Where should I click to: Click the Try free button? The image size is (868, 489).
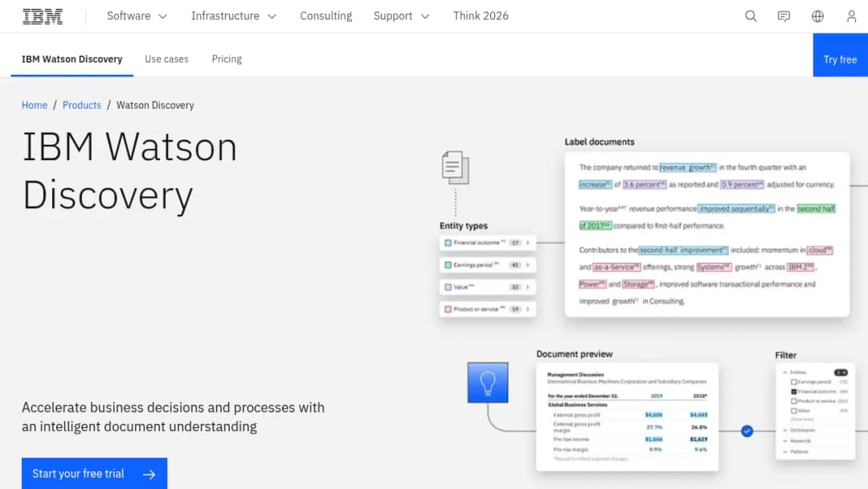tap(841, 55)
